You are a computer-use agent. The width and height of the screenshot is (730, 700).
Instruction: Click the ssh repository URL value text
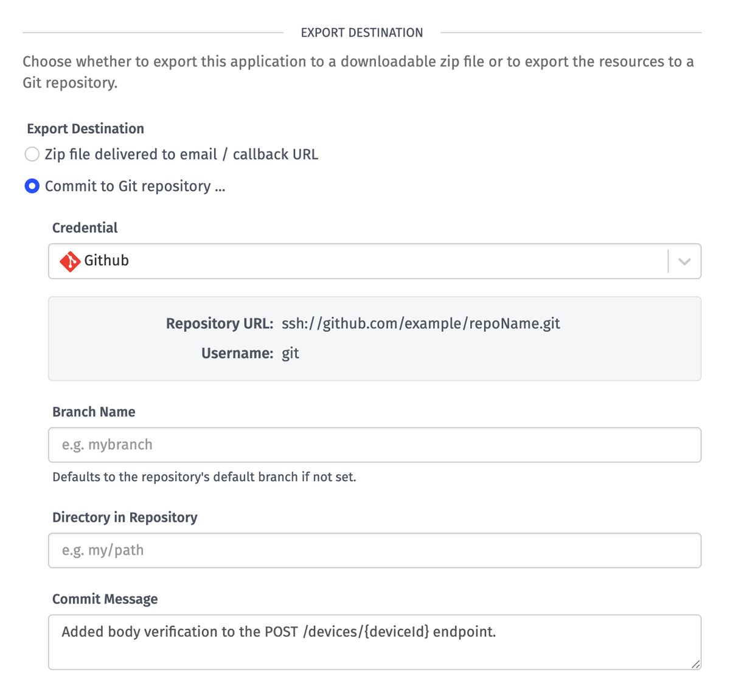[420, 324]
